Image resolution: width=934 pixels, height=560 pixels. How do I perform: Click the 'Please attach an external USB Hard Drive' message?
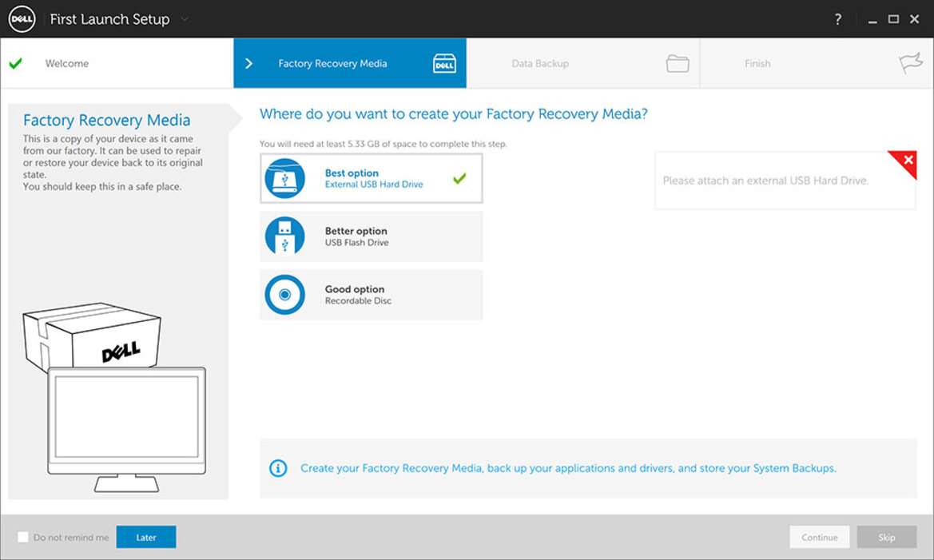765,181
